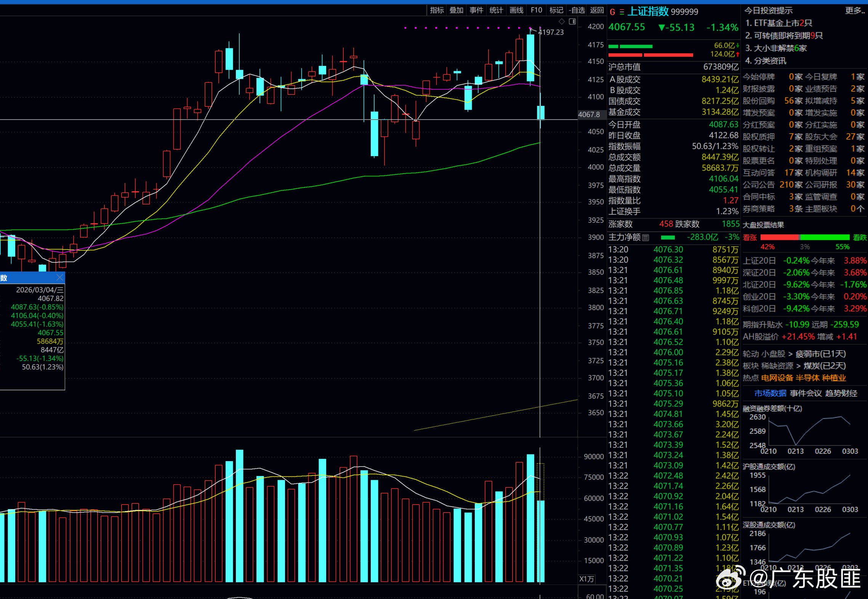
Task: Open the 叠加 overlay menu
Action: [x=456, y=10]
